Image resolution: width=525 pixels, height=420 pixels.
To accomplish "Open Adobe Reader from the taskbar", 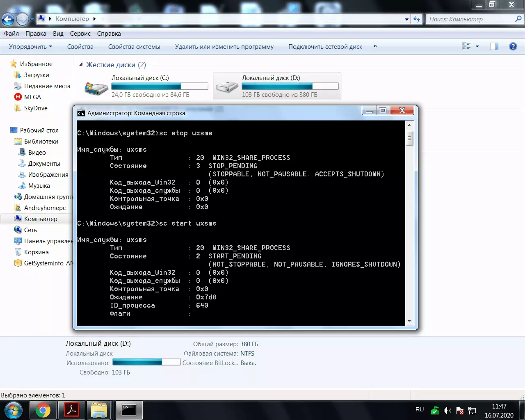I will 72,410.
